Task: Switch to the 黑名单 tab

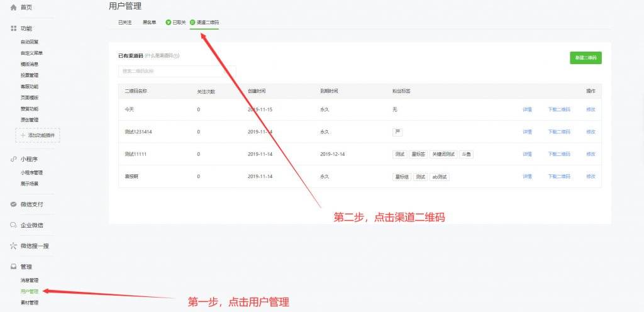Action: click(149, 23)
